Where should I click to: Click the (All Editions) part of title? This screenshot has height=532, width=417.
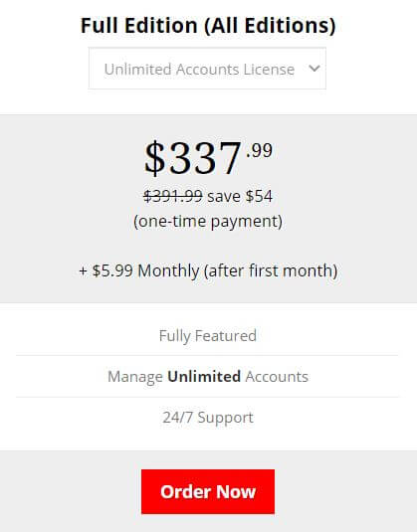click(270, 26)
